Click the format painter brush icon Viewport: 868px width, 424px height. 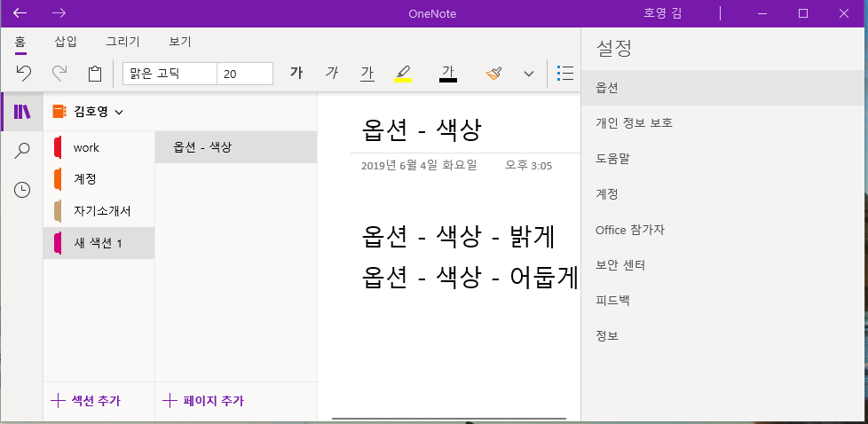coord(493,74)
